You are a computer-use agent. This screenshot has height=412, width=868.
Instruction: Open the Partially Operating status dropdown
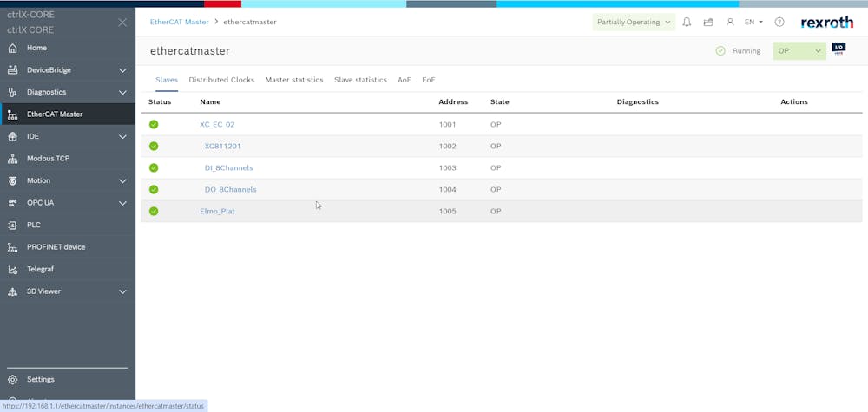(634, 22)
